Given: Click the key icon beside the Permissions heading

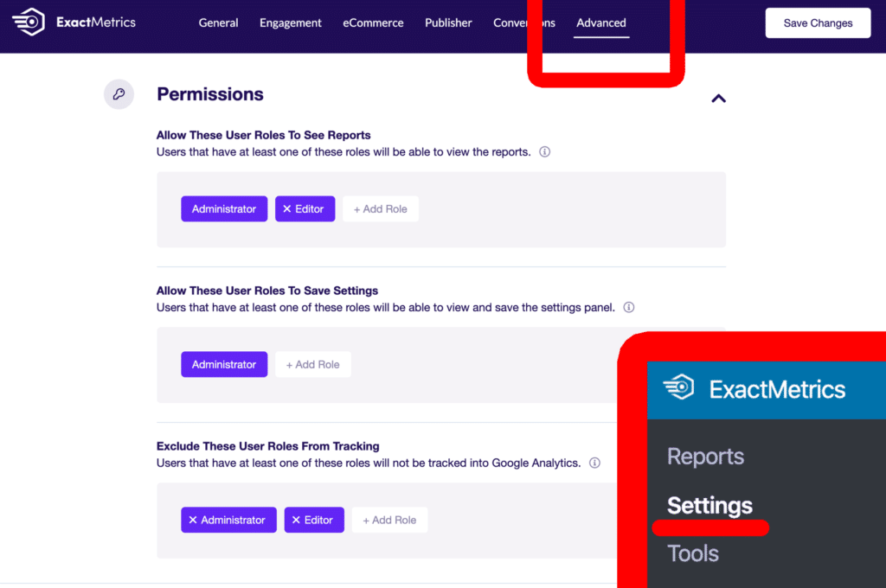Looking at the screenshot, I should click(119, 94).
